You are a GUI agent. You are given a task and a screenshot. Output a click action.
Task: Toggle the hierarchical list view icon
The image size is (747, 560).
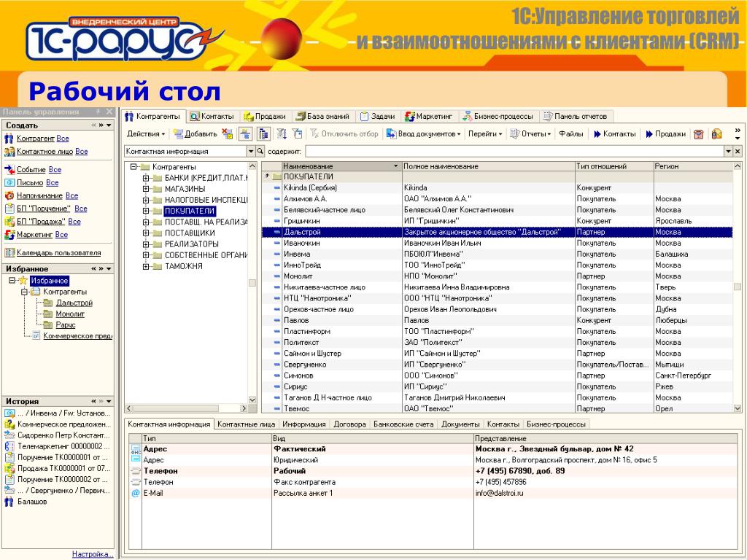[245, 134]
